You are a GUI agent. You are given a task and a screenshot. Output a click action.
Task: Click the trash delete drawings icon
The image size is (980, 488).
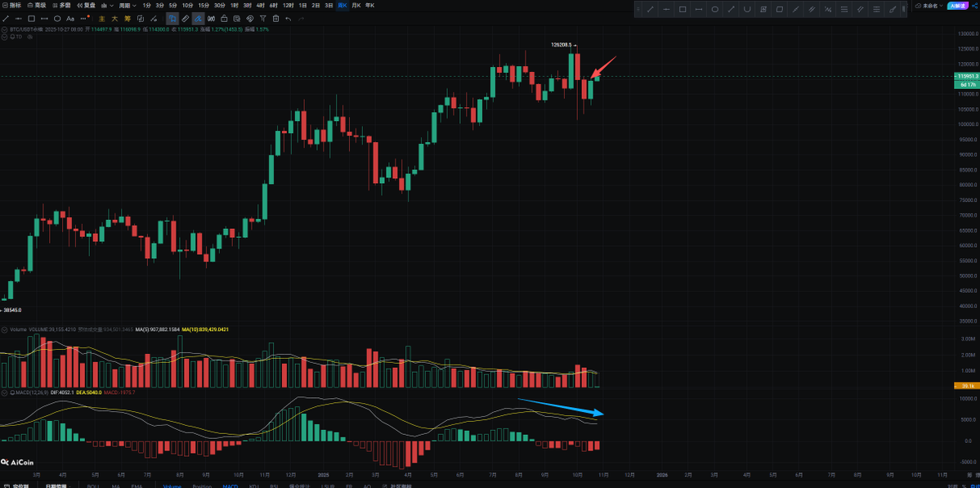coord(275,19)
